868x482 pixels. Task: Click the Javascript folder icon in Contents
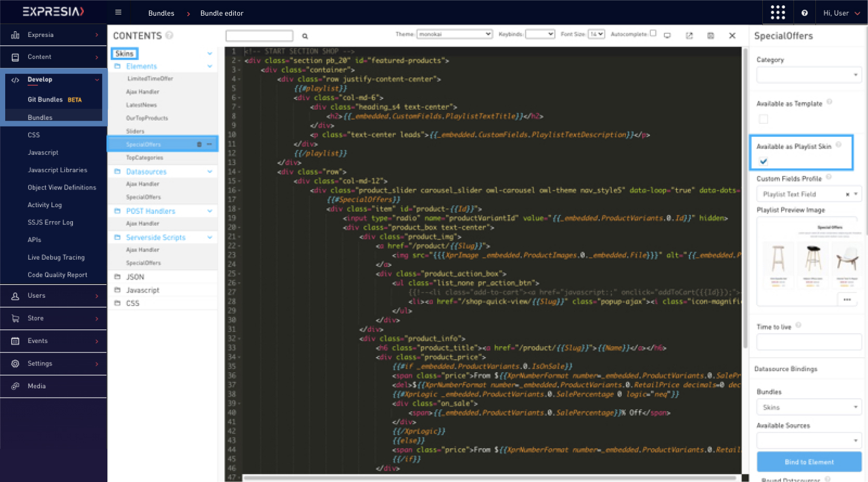pyautogui.click(x=117, y=290)
